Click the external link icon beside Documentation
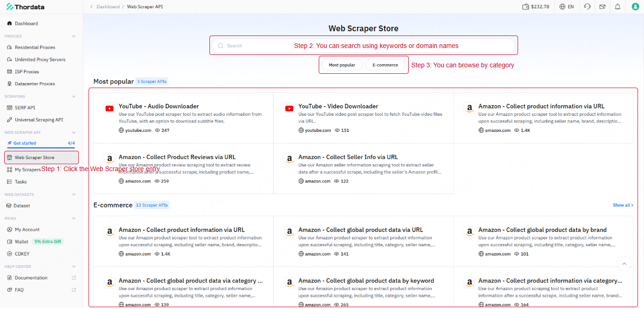The width and height of the screenshot is (644, 309). pos(74,278)
